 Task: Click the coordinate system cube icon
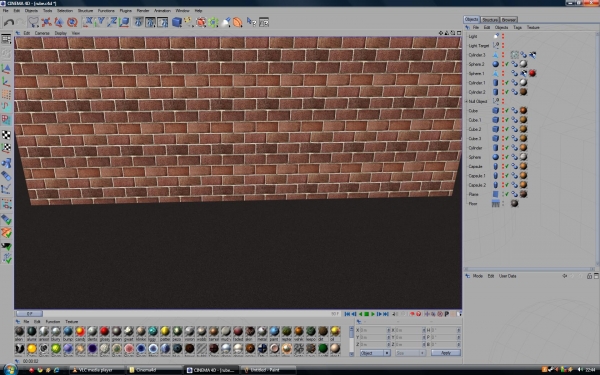click(124, 22)
